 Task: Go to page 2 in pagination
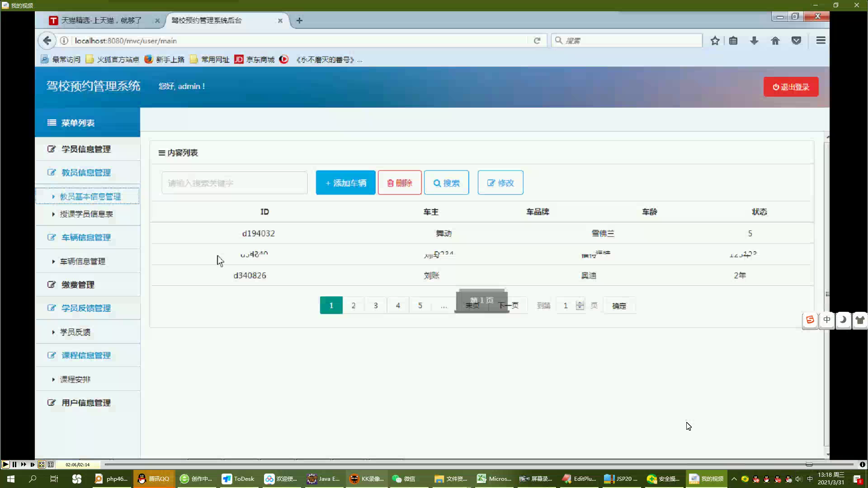coord(354,305)
